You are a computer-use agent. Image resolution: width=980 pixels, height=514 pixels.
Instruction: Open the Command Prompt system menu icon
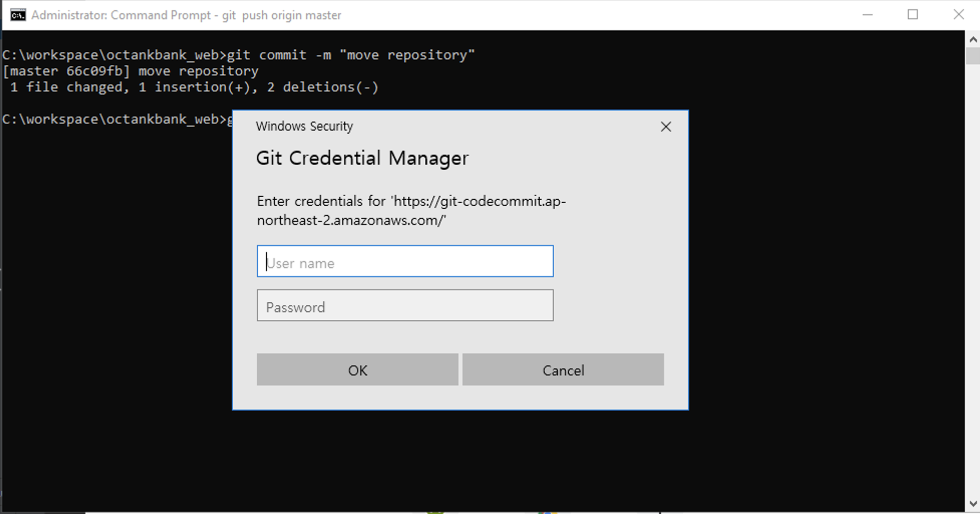(18, 15)
